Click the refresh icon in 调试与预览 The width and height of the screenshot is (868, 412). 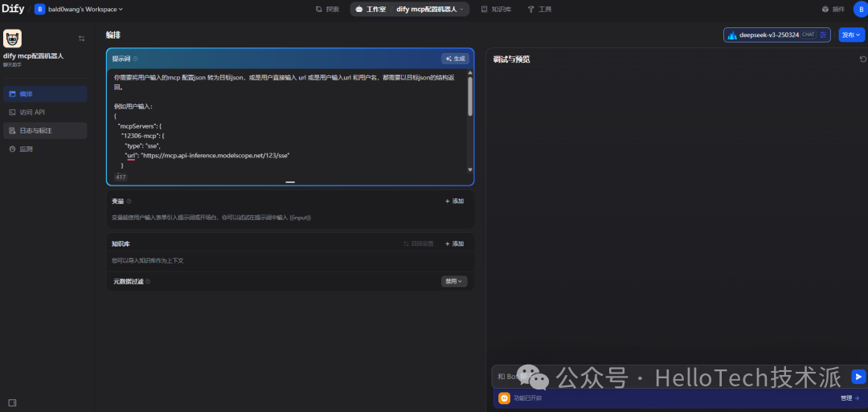pos(862,59)
